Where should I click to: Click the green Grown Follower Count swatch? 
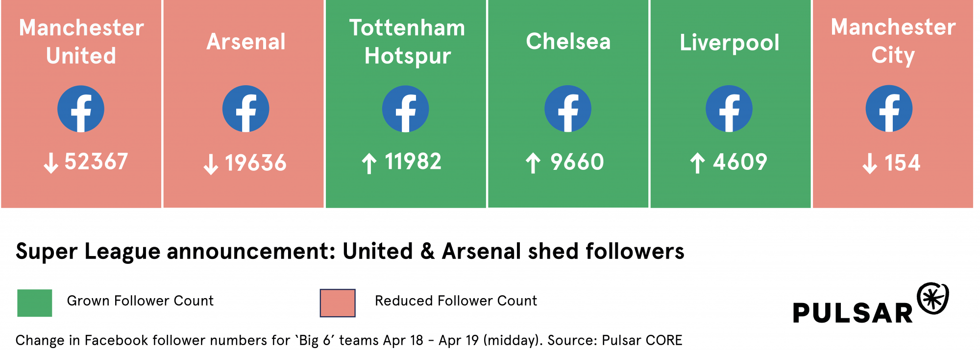(35, 303)
